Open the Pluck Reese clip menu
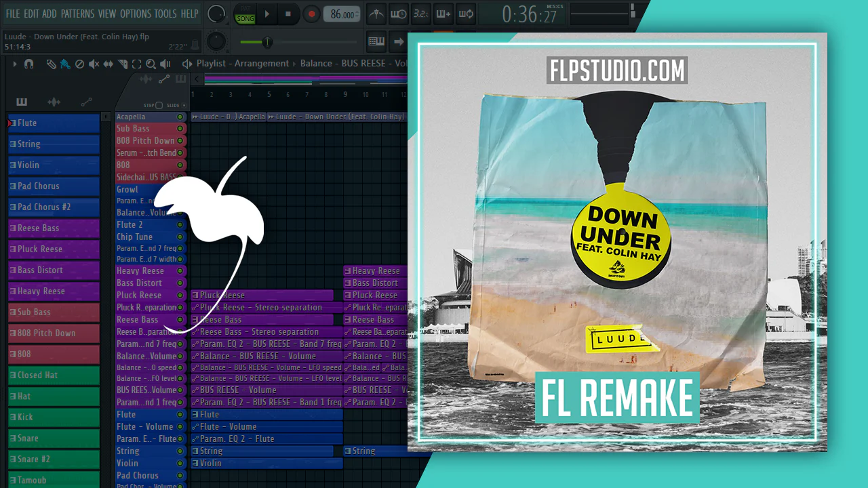This screenshot has height=488, width=868. pyautogui.click(x=196, y=296)
